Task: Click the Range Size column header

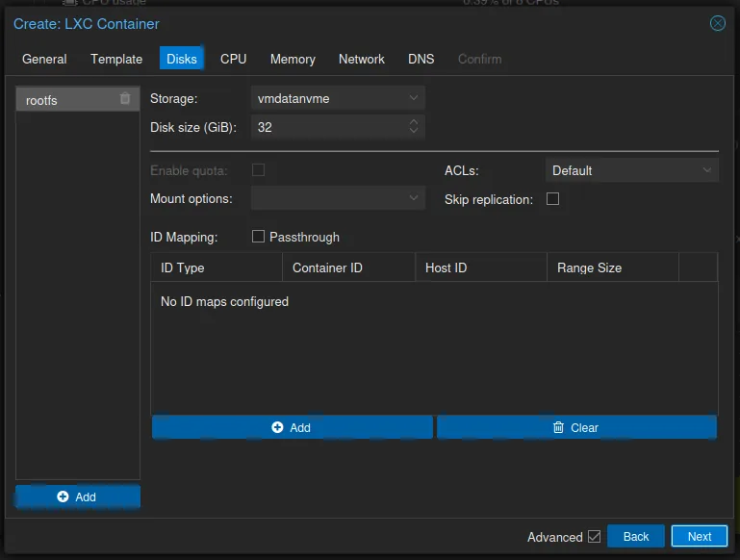Action: tap(613, 267)
